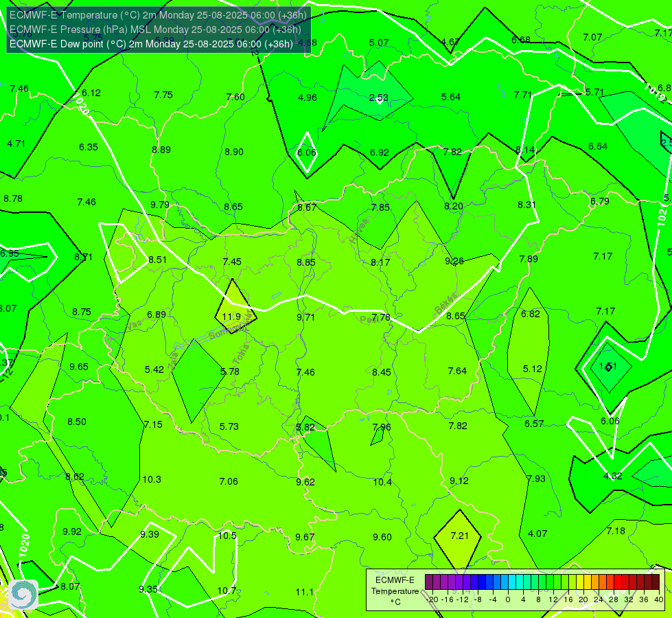Click the Tolna county label
672x618 pixels.
click(241, 354)
